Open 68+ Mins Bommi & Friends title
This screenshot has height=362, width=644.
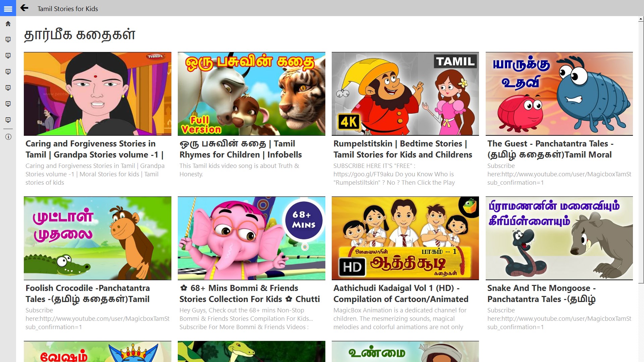click(x=250, y=294)
